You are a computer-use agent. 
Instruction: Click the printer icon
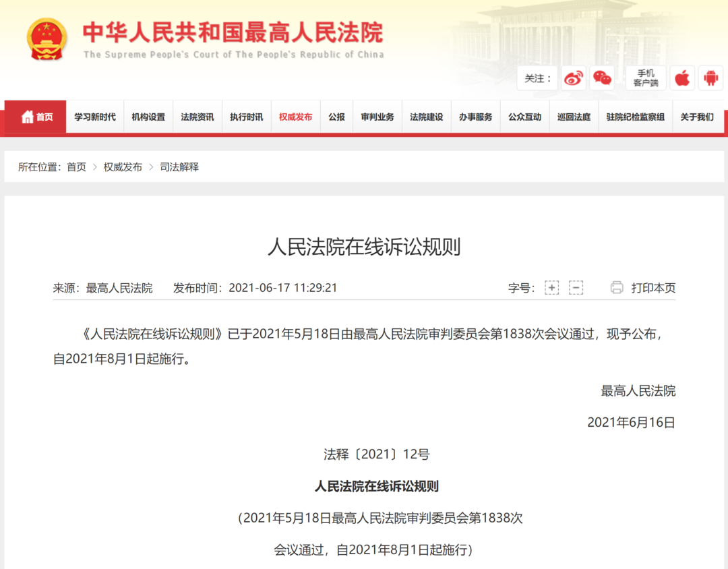(617, 288)
